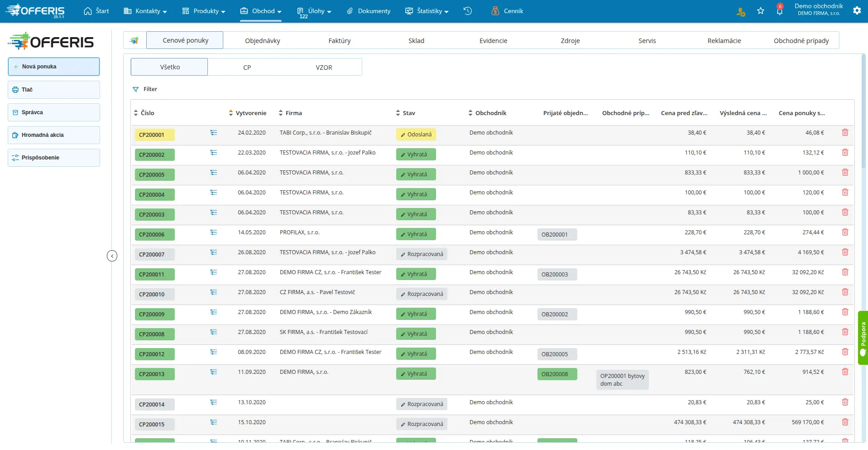This screenshot has height=450, width=868.
Task: Delete offer CP200001 with trash icon
Action: (x=845, y=132)
